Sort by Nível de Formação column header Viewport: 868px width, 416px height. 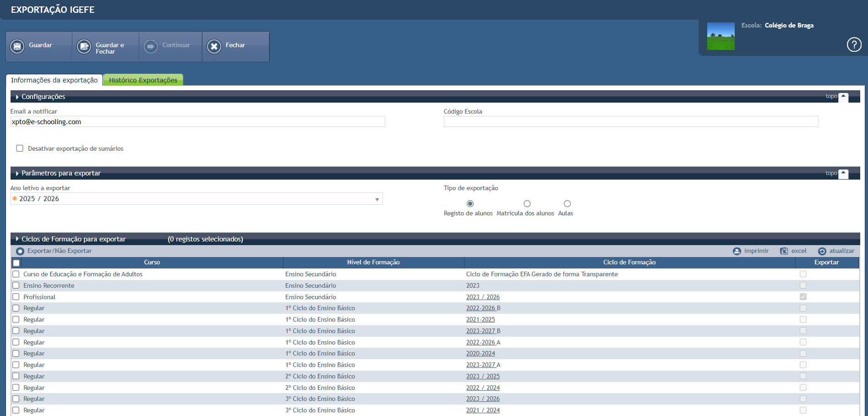373,263
